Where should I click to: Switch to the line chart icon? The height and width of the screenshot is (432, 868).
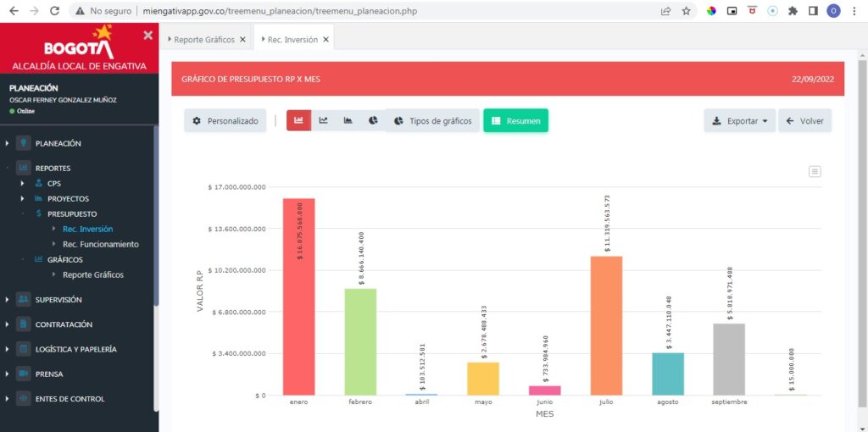[x=323, y=120]
